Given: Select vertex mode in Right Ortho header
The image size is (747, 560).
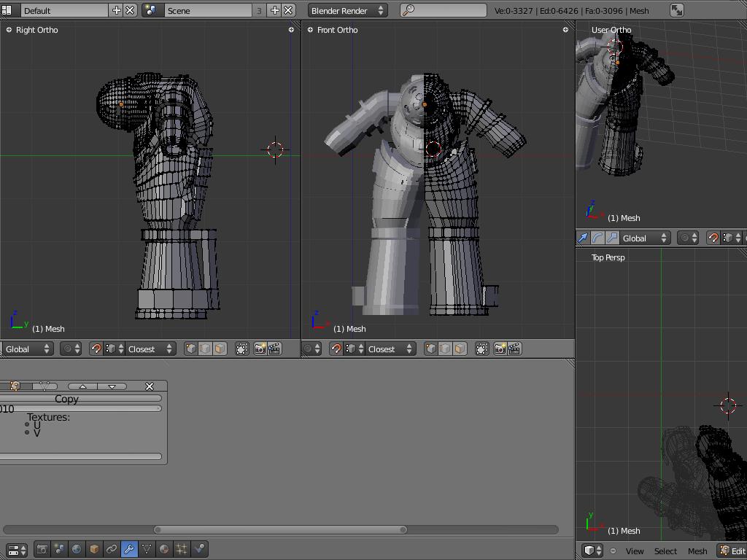Looking at the screenshot, I should 191,349.
